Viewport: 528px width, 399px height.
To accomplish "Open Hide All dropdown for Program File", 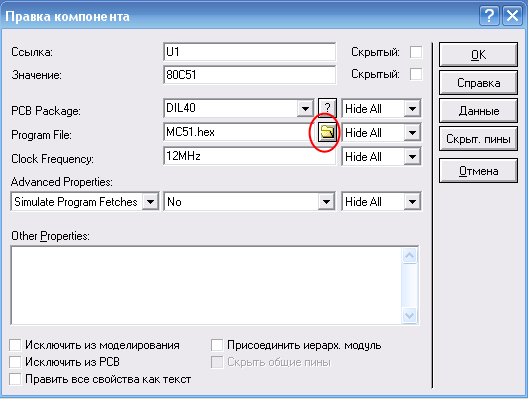I will click(x=412, y=133).
